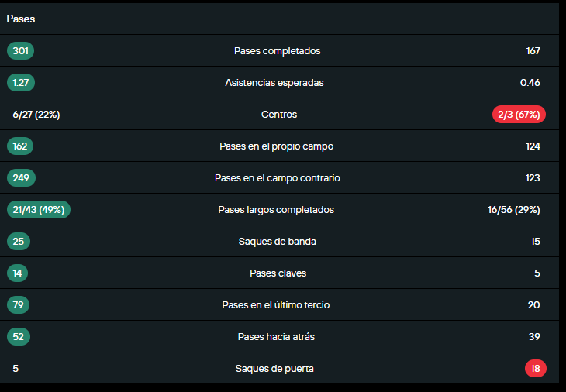
Task: Select the Centros row label
Action: [279, 115]
